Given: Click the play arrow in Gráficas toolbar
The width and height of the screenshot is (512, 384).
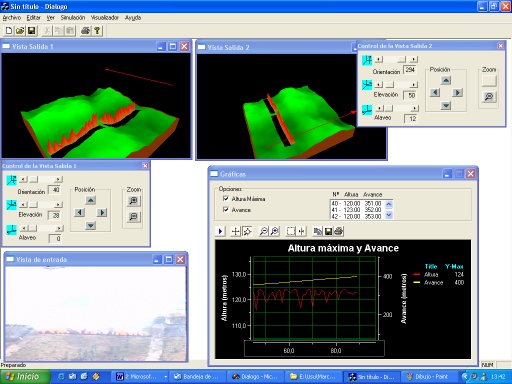Looking at the screenshot, I should [220, 231].
